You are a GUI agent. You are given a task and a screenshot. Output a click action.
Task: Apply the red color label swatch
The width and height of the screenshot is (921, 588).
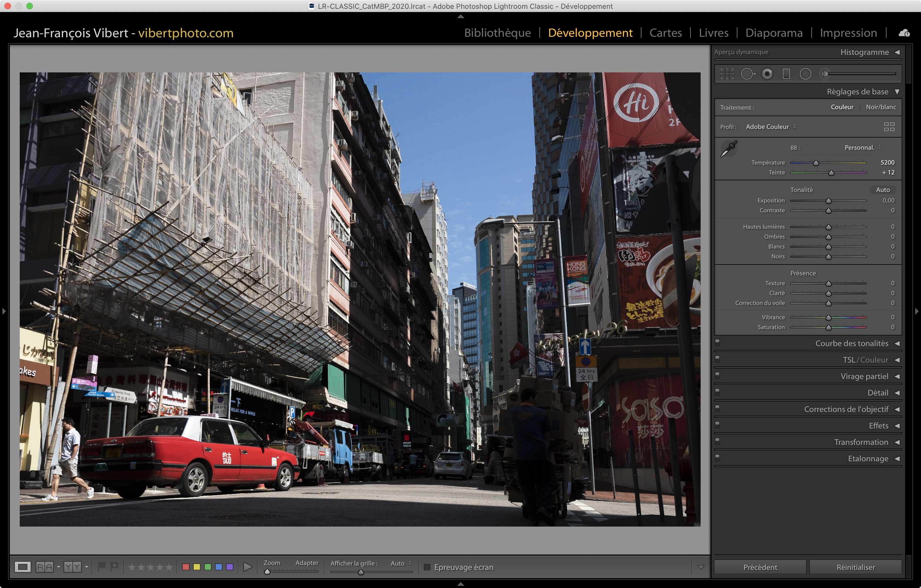coord(186,567)
